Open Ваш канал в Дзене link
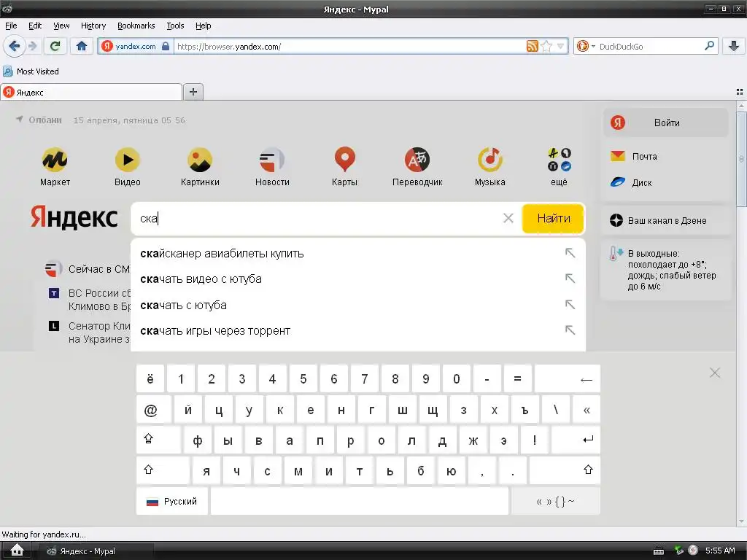The image size is (747, 560). point(659,220)
